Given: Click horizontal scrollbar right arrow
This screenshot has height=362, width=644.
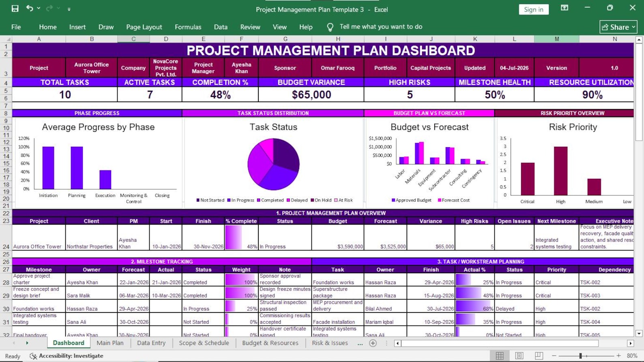Looking at the screenshot, I should tap(630, 343).
